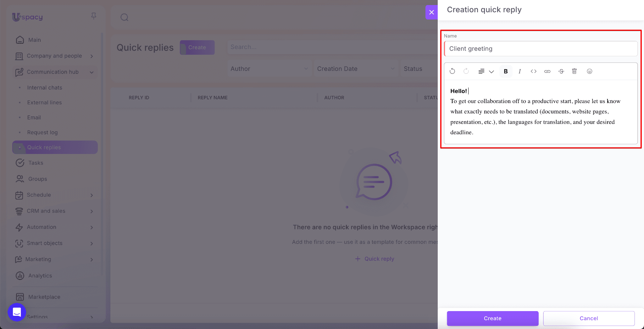Toggle italic formatting in the editor
The height and width of the screenshot is (329, 644).
coord(519,71)
